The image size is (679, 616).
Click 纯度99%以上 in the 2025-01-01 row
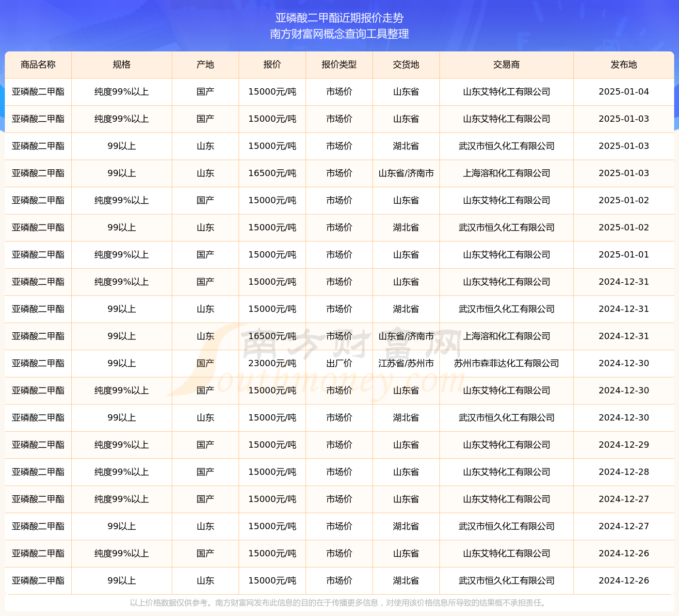click(x=122, y=255)
